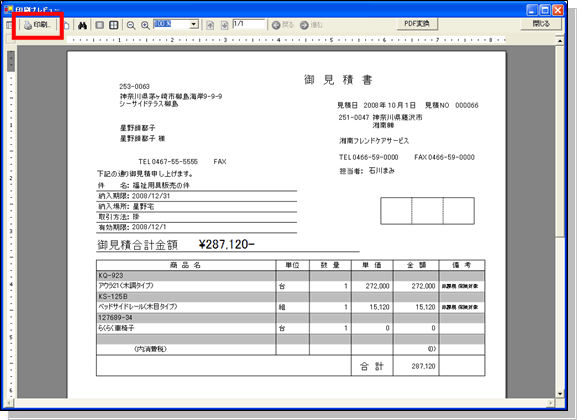Click the 合計 label in table footer
Viewport: 577px width, 420px height.
pos(372,366)
